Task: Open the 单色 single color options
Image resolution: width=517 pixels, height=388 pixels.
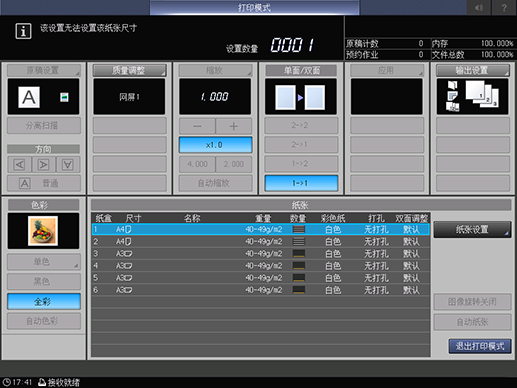Action: (x=44, y=262)
